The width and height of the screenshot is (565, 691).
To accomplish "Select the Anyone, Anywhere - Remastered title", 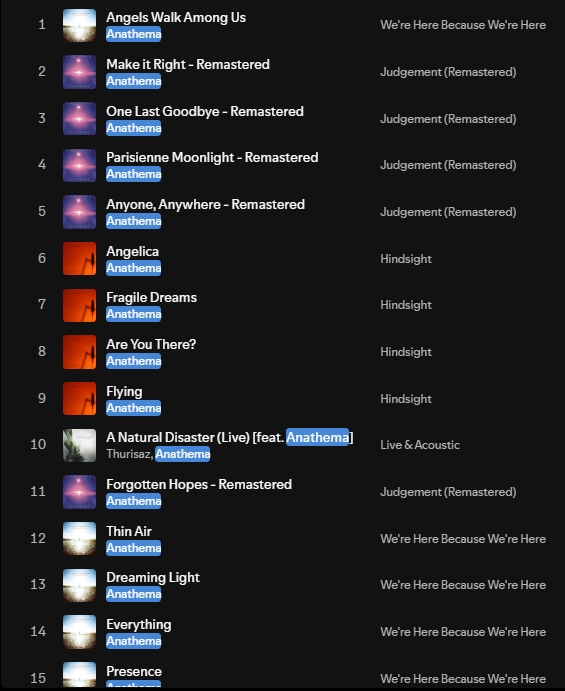I will coord(205,204).
